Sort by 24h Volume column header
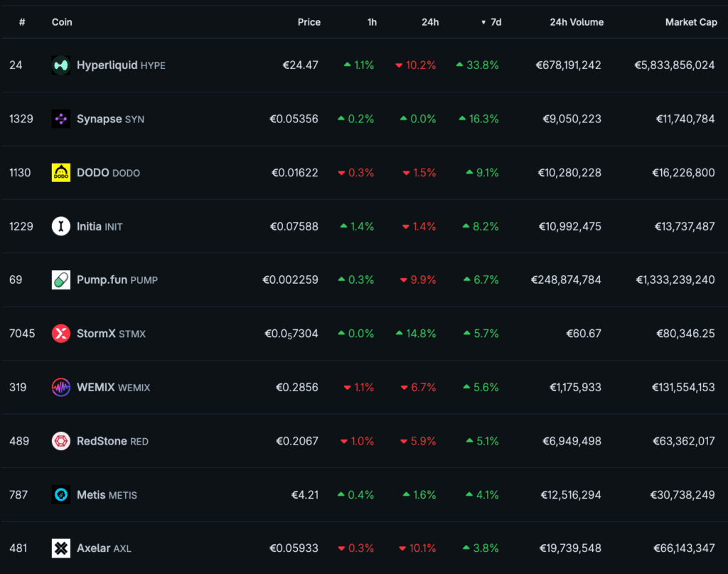The height and width of the screenshot is (574, 728). click(577, 22)
